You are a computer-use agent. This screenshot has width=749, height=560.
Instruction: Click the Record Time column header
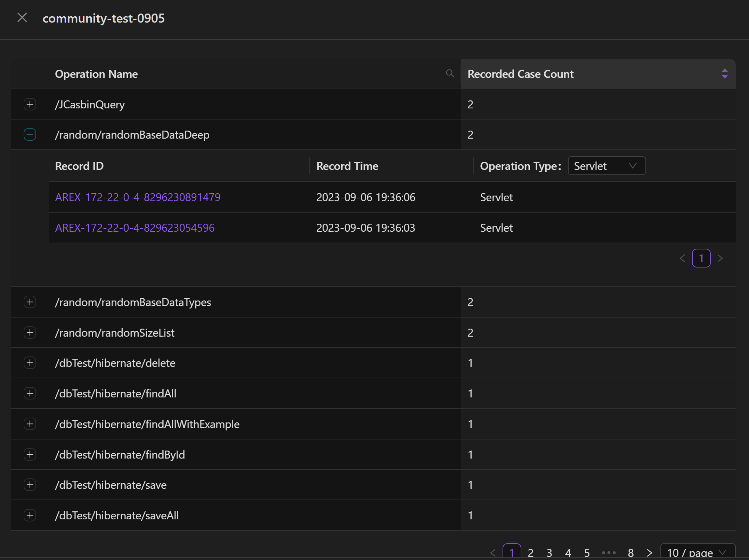(347, 166)
